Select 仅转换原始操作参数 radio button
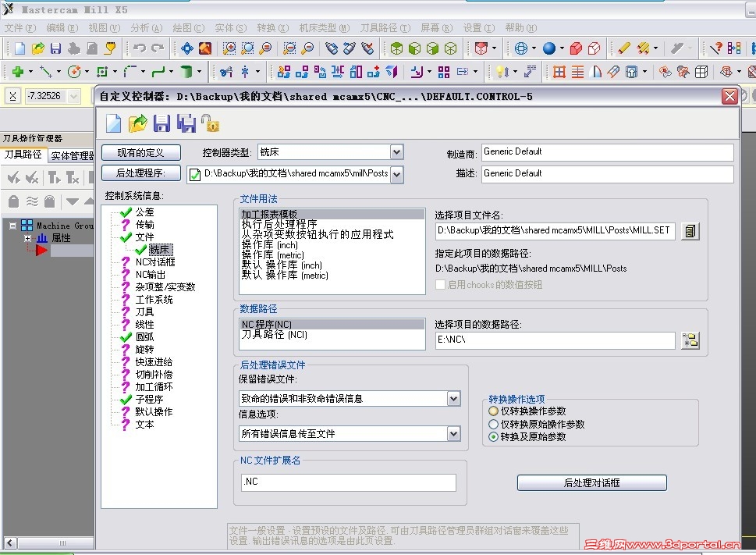Viewport: 756px width, 555px height. point(493,425)
